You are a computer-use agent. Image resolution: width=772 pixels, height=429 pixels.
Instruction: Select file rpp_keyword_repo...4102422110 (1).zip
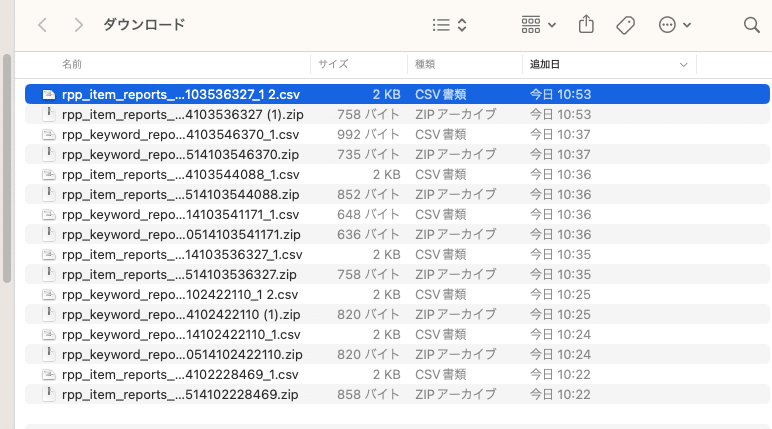coord(397,314)
